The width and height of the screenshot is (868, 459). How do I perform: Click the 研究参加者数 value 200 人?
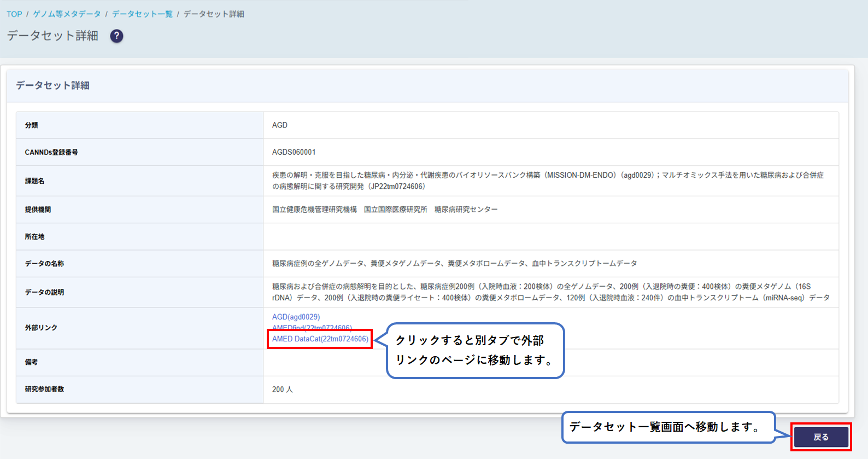[x=282, y=390]
